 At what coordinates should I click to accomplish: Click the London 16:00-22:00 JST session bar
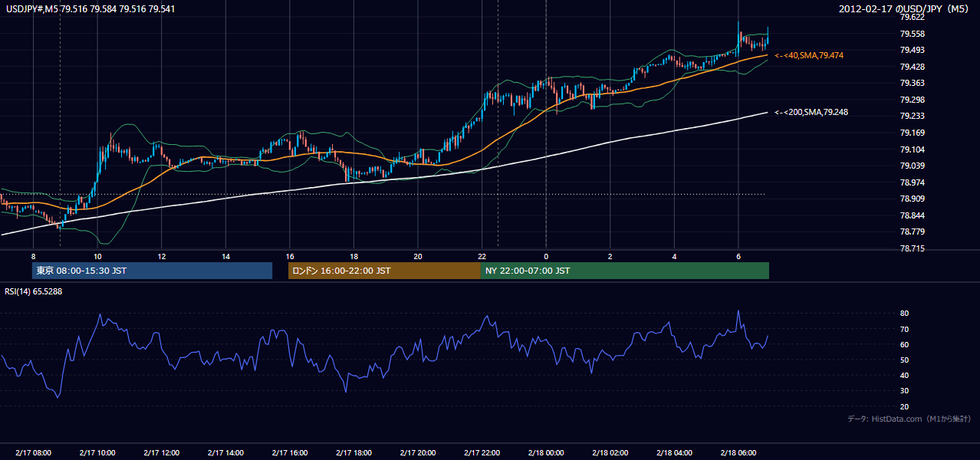(384, 271)
